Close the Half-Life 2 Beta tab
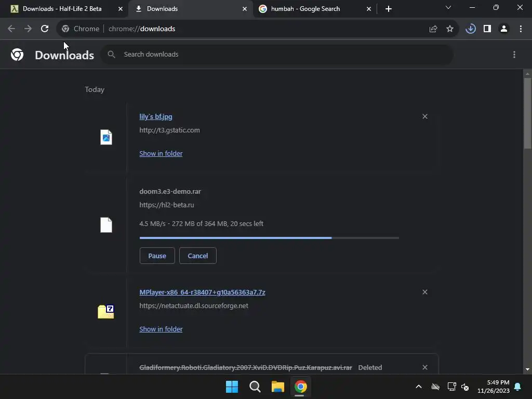 pos(121,9)
